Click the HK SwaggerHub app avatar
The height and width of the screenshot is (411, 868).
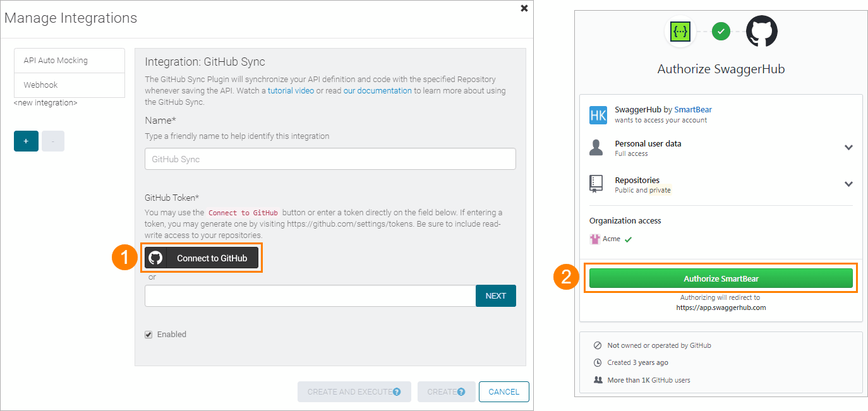(598, 115)
